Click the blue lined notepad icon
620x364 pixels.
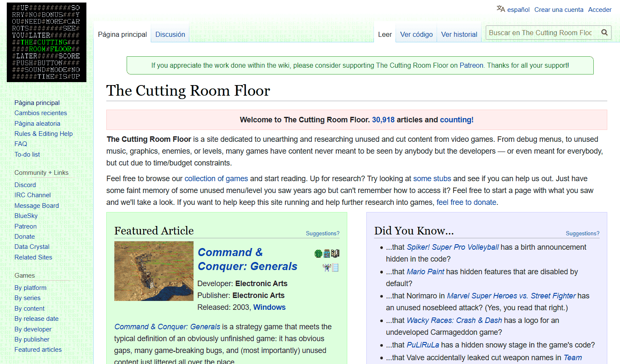pos(335,267)
